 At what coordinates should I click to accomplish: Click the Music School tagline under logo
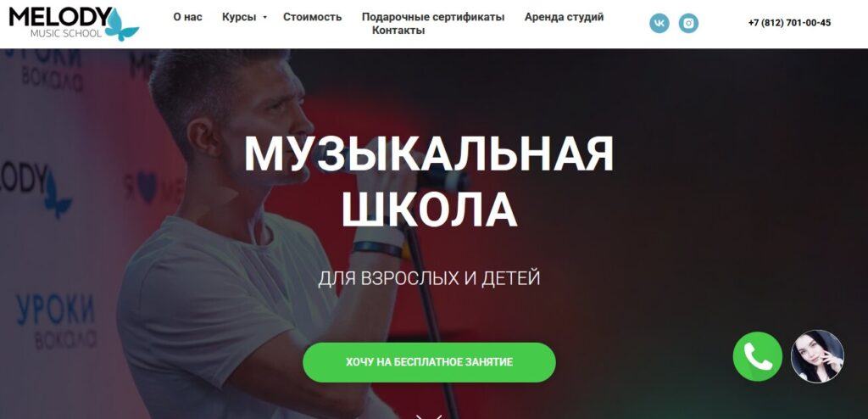pos(66,33)
